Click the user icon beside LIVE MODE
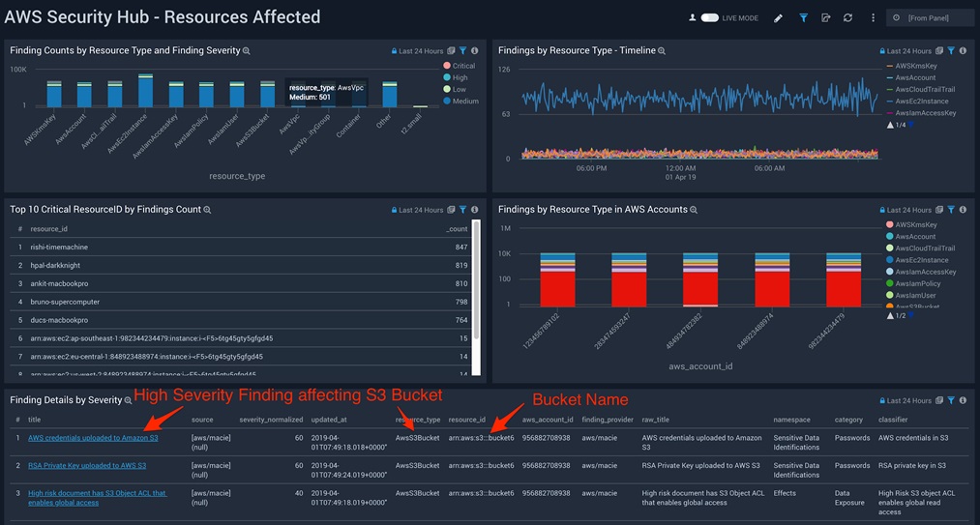Viewport: 980px width, 525px height. (693, 17)
